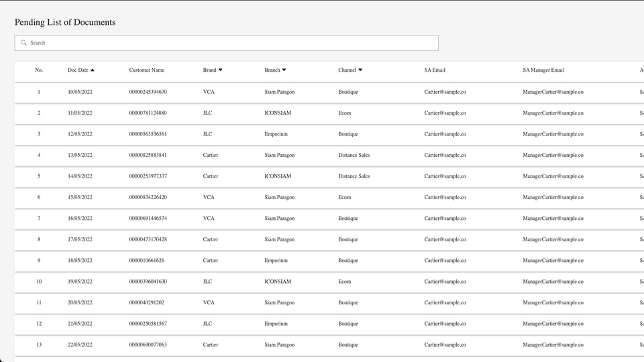Select customer 00000396041630
This screenshot has width=644, height=362.
[x=148, y=282]
